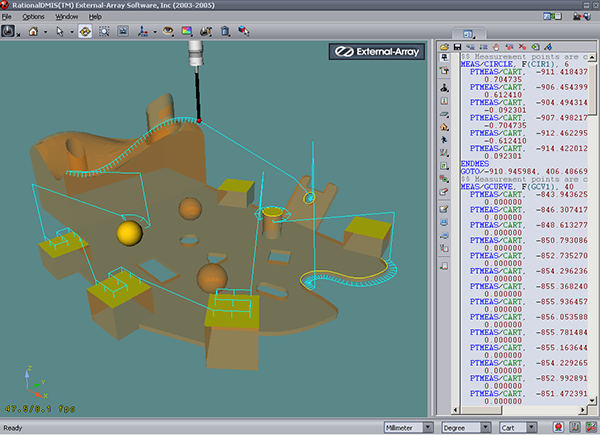Select the arrow pointer tool

click(x=60, y=31)
